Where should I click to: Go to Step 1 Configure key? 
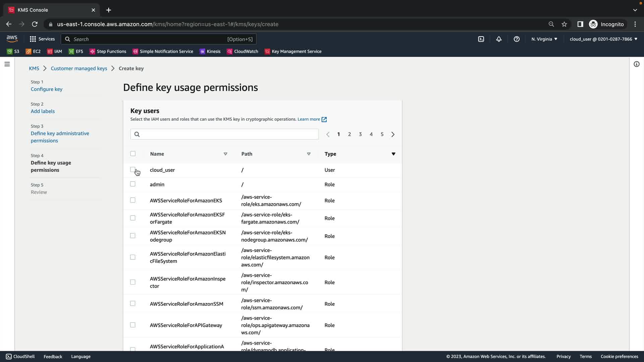[46, 89]
